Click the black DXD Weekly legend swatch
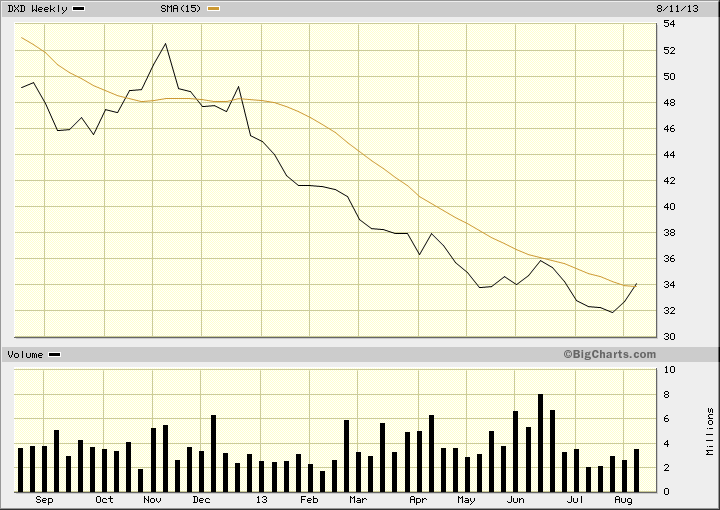Viewport: 720px width, 510px height. coord(79,9)
